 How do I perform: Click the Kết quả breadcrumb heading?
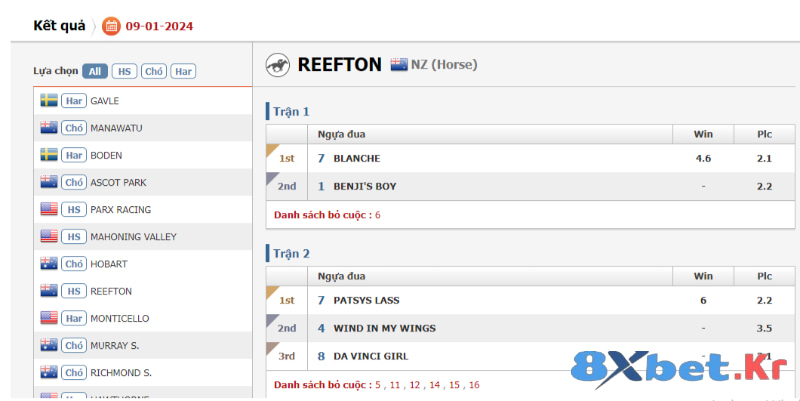pyautogui.click(x=59, y=26)
